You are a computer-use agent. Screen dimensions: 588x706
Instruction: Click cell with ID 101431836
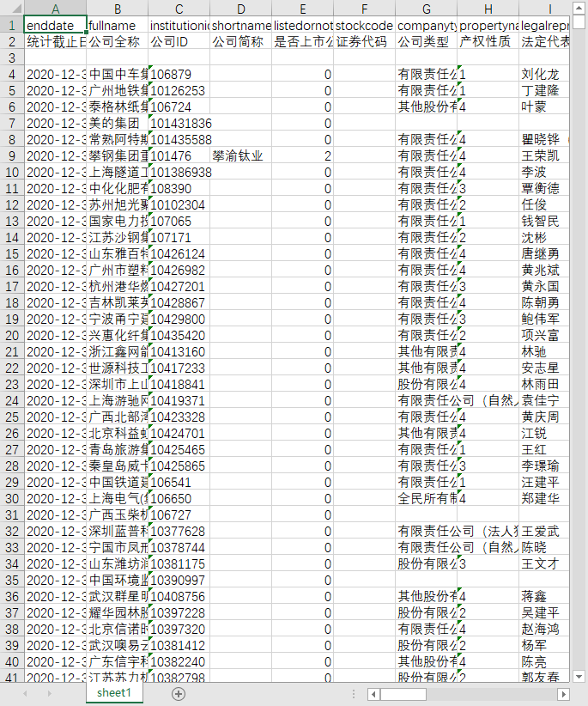[179, 123]
